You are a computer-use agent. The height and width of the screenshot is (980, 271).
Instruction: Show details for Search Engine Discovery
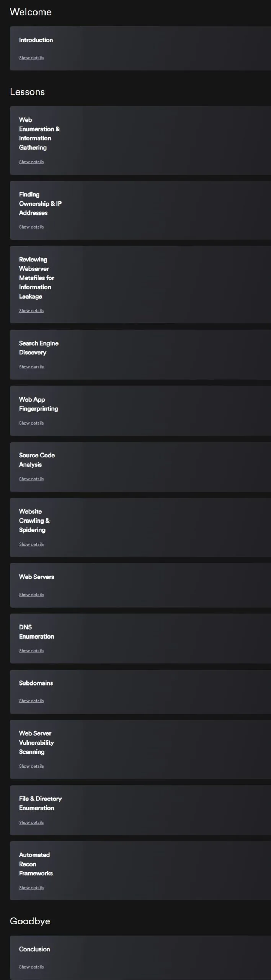tap(31, 367)
